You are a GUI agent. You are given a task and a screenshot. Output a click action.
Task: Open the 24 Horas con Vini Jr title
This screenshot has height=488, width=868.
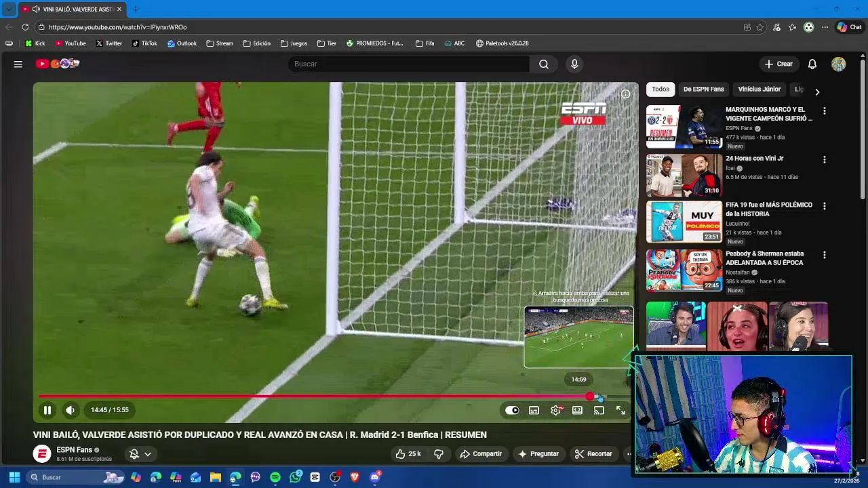[x=755, y=159]
